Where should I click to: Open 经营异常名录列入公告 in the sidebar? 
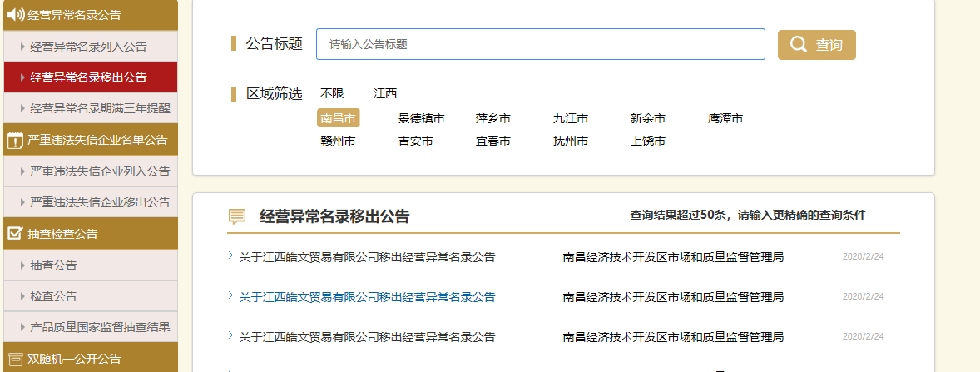[x=88, y=47]
